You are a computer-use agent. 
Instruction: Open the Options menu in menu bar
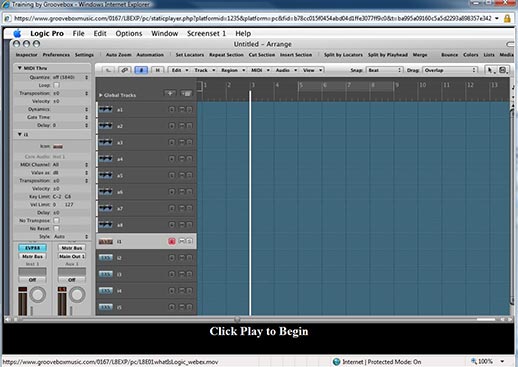(x=129, y=33)
